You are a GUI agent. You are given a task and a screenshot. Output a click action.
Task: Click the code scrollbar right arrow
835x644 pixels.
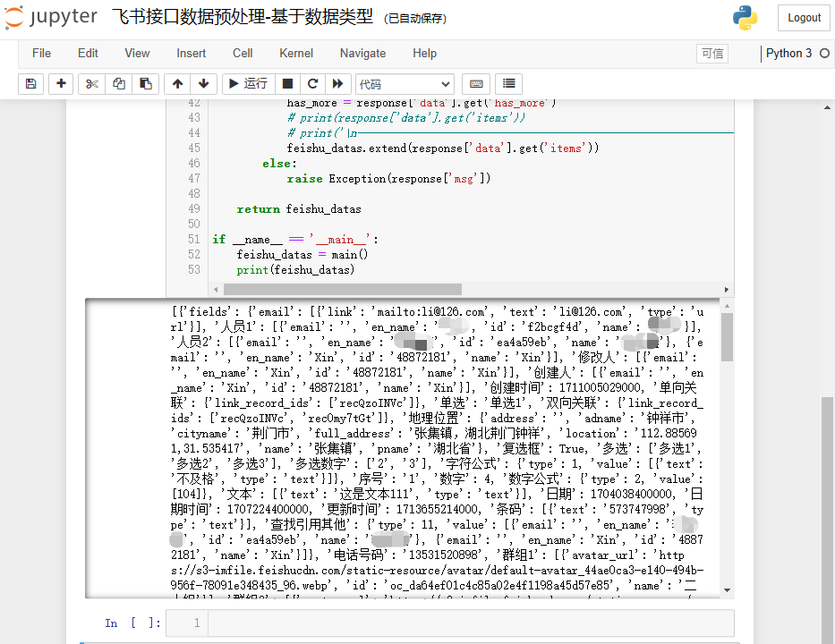[x=727, y=290]
